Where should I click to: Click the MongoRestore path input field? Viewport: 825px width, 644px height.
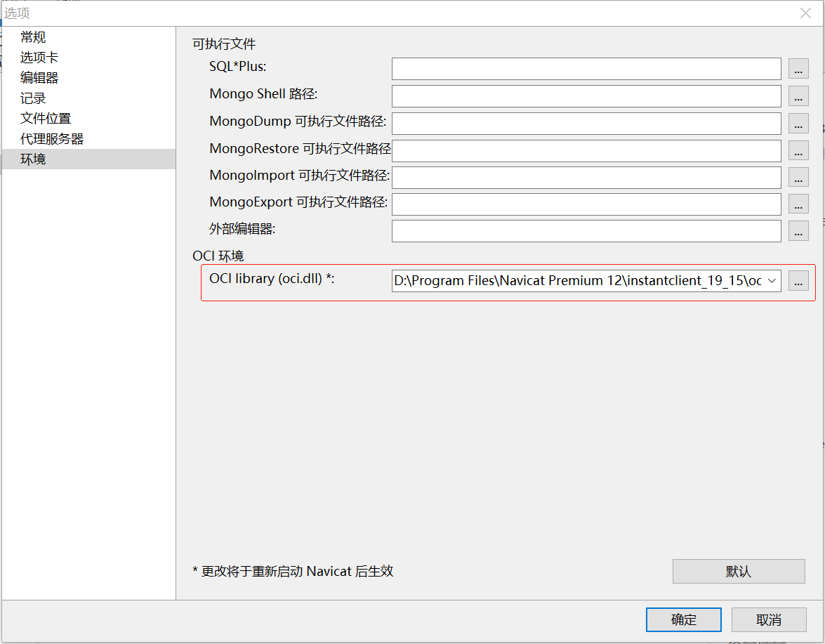(x=586, y=151)
